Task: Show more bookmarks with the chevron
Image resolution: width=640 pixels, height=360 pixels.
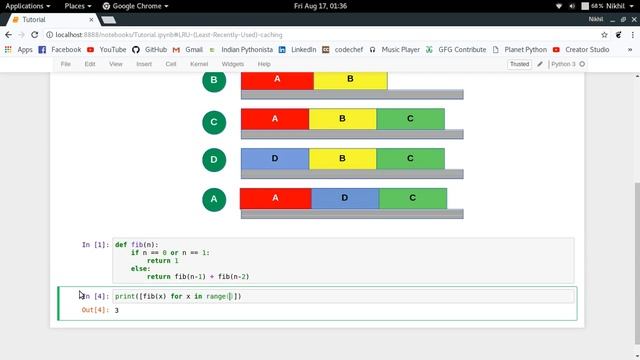Action: 630,49
